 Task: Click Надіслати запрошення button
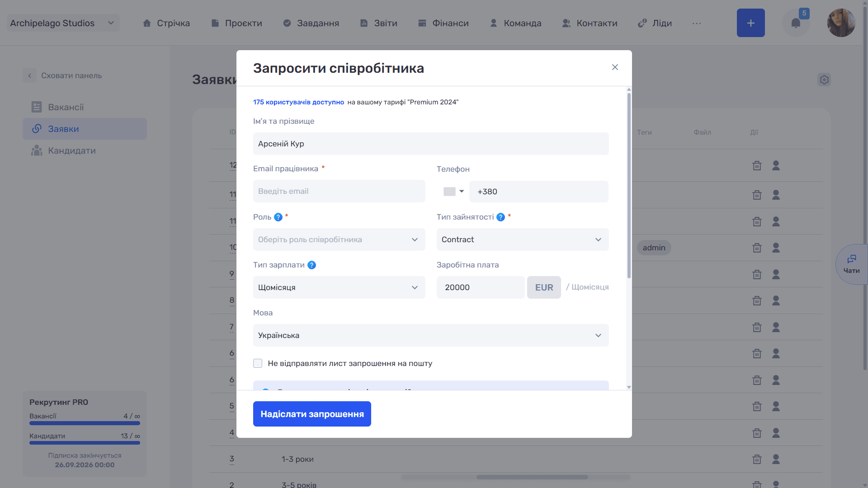(312, 414)
